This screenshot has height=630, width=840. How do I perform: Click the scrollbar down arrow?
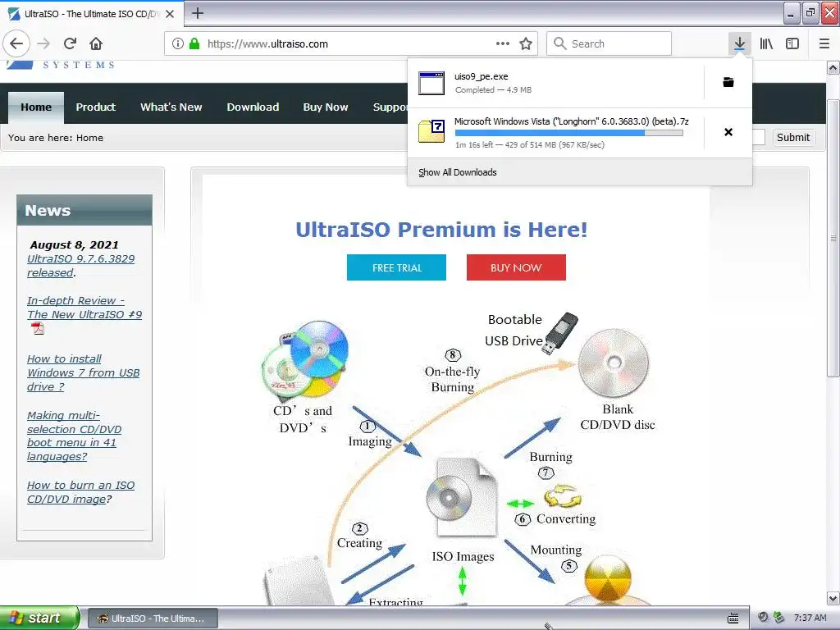pos(833,598)
